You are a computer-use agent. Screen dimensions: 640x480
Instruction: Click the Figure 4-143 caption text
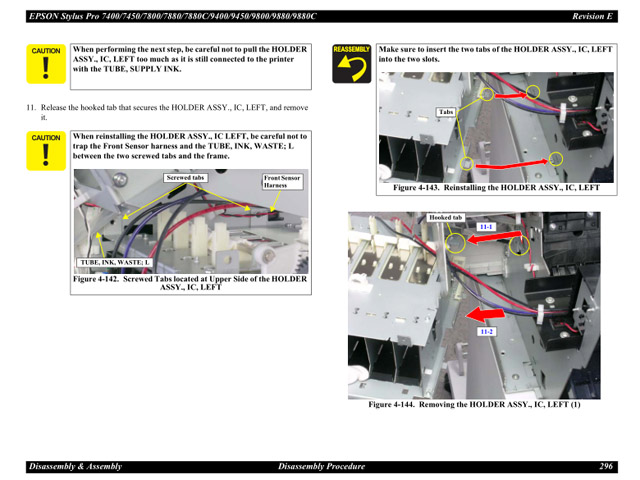click(496, 187)
